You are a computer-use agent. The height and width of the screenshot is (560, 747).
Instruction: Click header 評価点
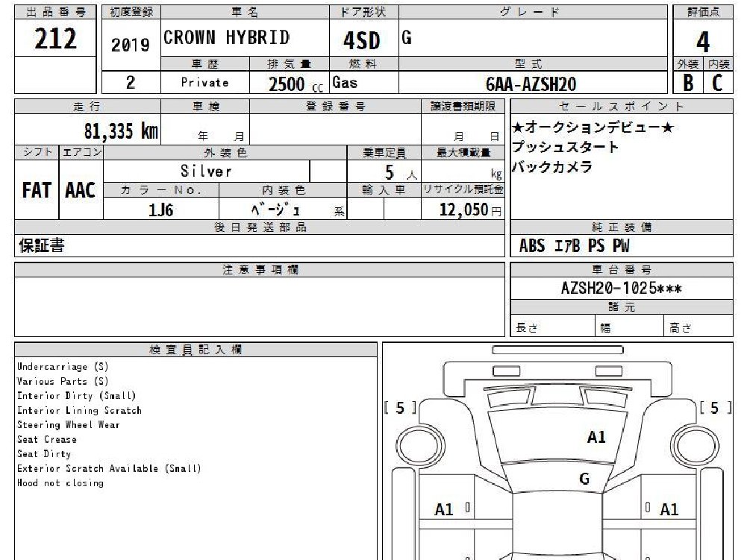(703, 13)
